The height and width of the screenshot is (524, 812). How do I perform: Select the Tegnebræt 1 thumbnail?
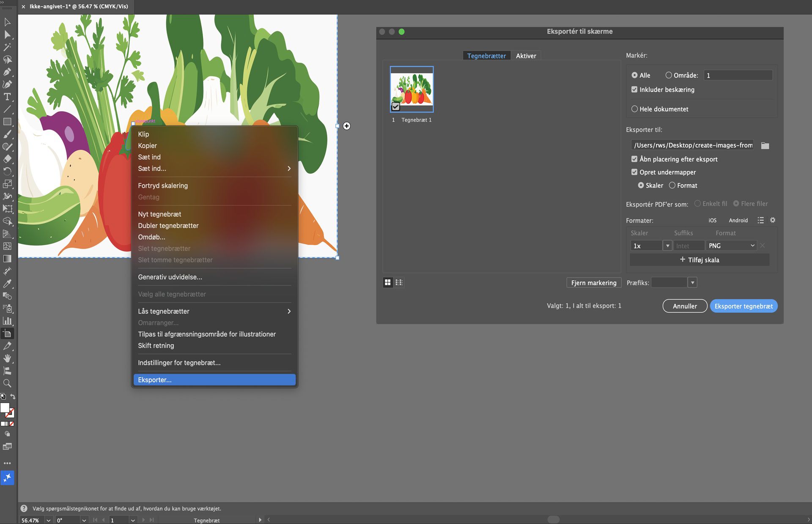(x=411, y=89)
